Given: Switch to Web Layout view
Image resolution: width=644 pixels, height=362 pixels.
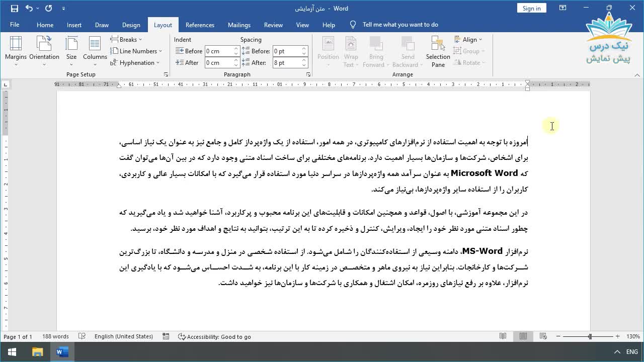Looking at the screenshot, I should click(543, 336).
